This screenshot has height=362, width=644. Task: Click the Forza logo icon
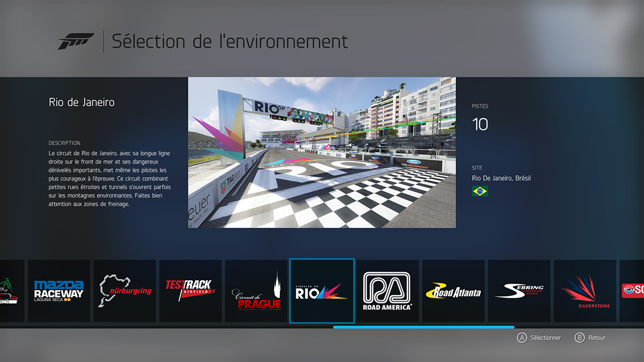tap(76, 41)
